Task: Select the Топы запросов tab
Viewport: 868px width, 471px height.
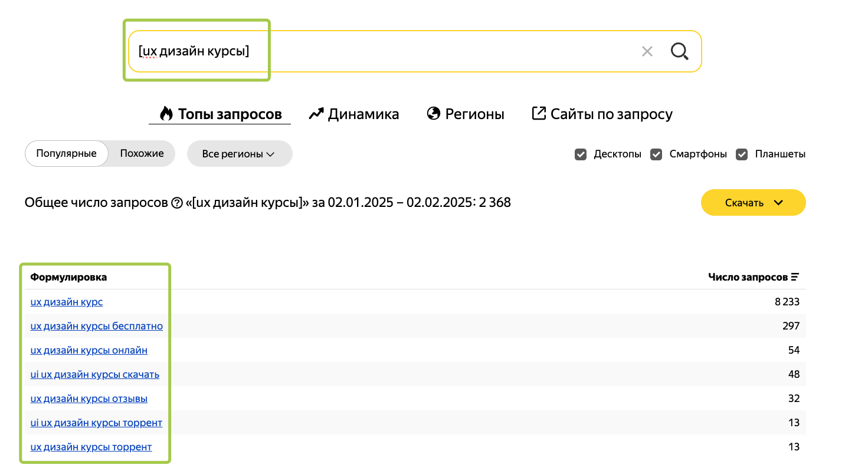Action: tap(220, 114)
